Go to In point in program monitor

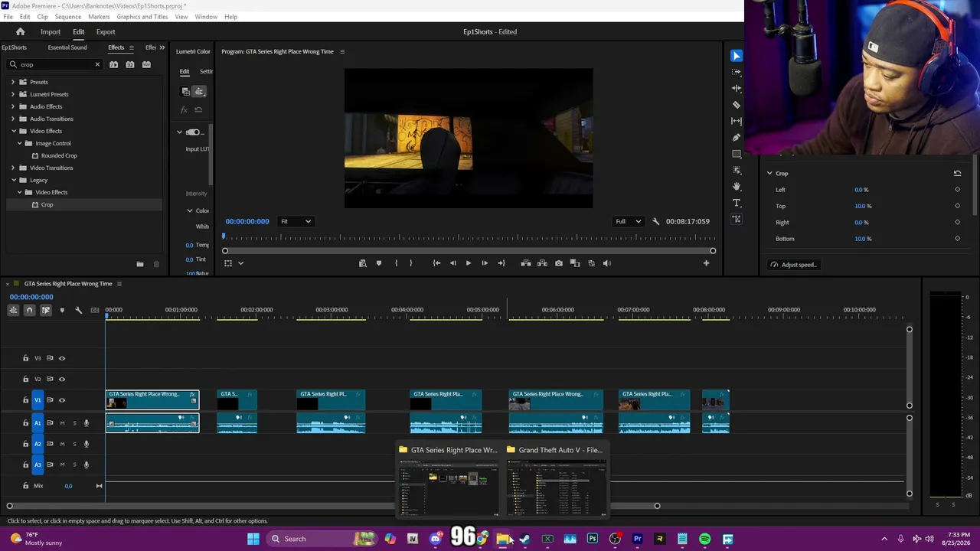click(436, 263)
